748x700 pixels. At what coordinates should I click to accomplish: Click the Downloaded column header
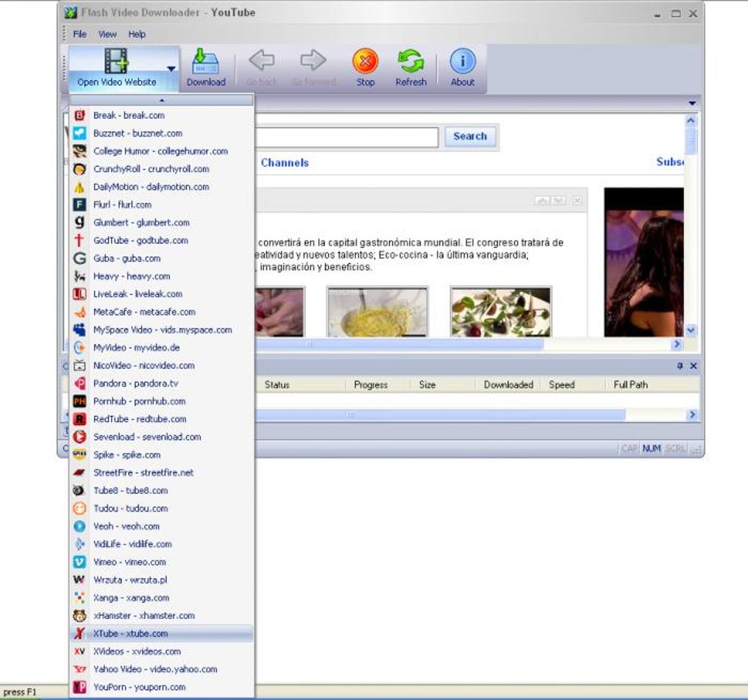[x=508, y=384]
